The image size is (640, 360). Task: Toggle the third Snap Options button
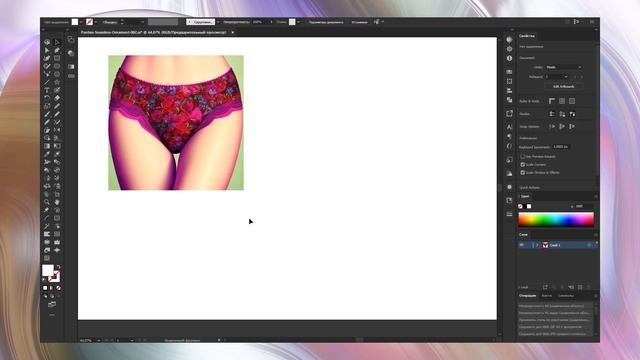572,127
